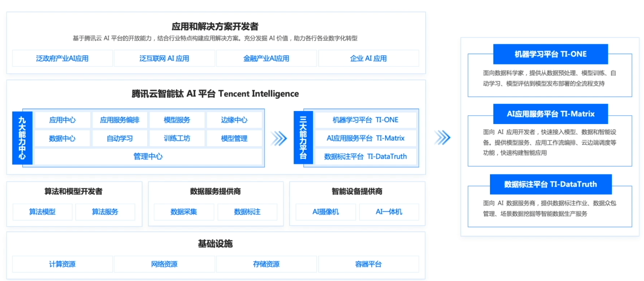The image size is (644, 281).
Task: Click the AI一体机 box
Action: pos(389,212)
